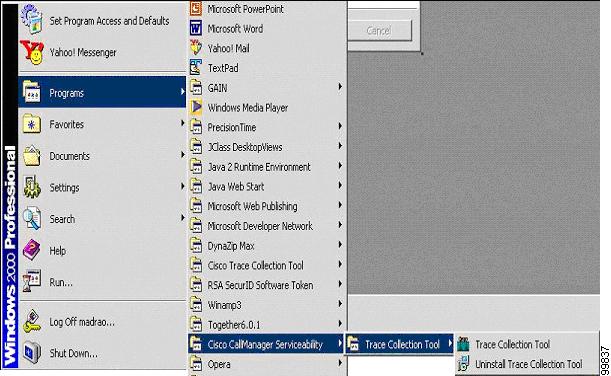The image size is (611, 376).
Task: Expand the Favorites submenu arrow
Action: point(182,123)
